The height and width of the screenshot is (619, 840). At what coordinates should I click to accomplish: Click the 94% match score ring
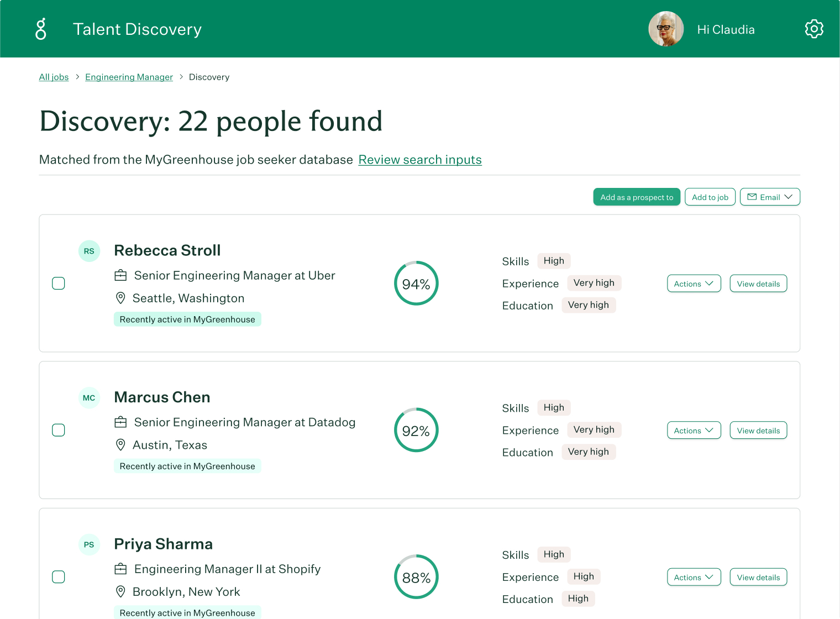(416, 284)
